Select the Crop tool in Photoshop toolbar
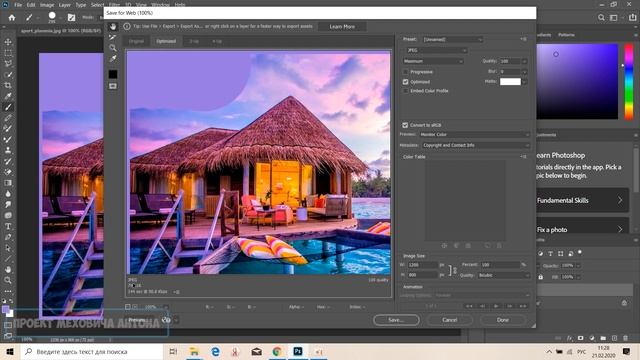Viewport: 640px width, 360px height. coord(8,85)
